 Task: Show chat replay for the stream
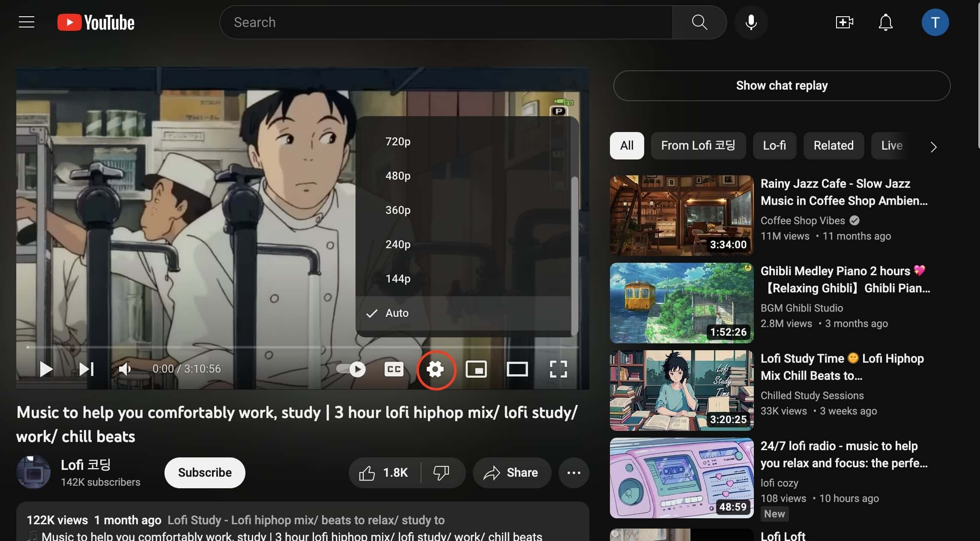[x=782, y=85]
